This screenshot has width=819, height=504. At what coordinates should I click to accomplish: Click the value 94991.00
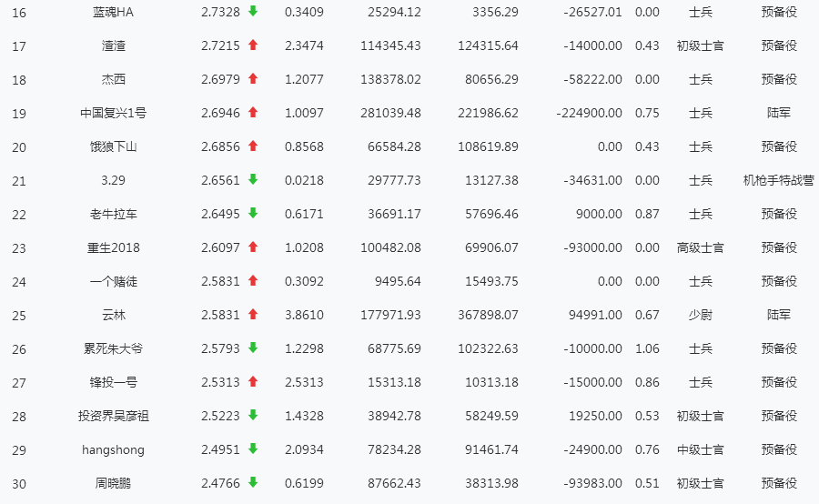(595, 315)
